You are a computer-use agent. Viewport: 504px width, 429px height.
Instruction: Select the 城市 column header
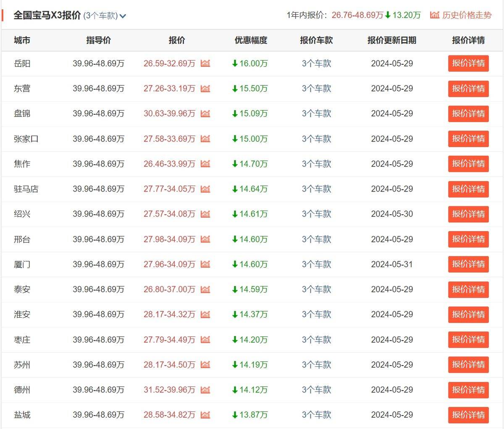click(22, 40)
